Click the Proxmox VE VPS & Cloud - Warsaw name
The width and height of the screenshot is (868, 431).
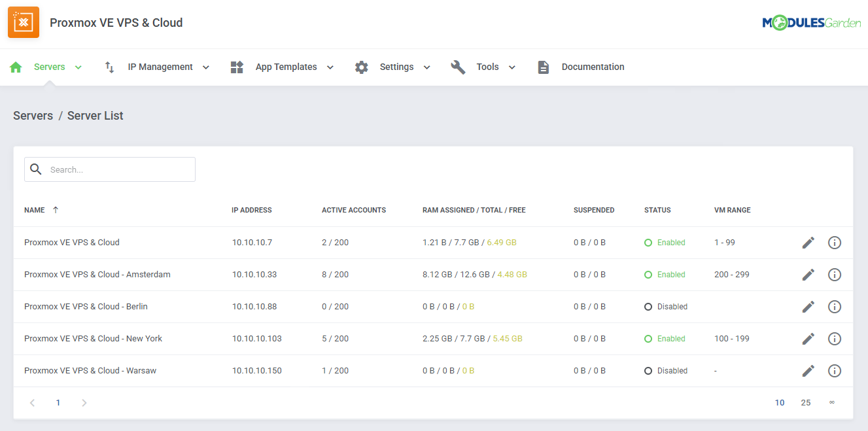tap(90, 371)
